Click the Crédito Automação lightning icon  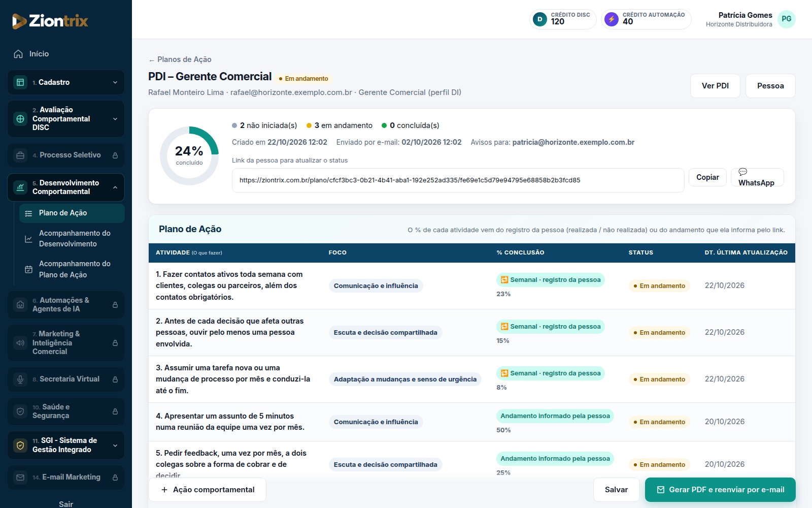[612, 19]
